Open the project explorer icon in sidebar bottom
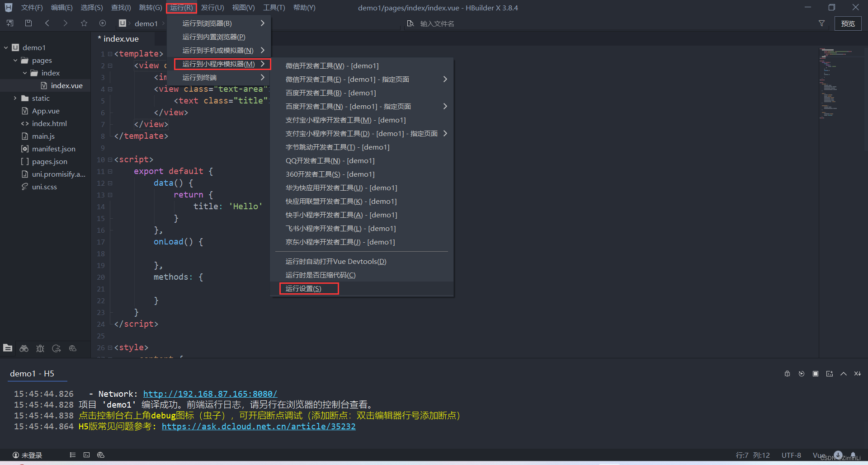The height and width of the screenshot is (465, 868). 8,348
